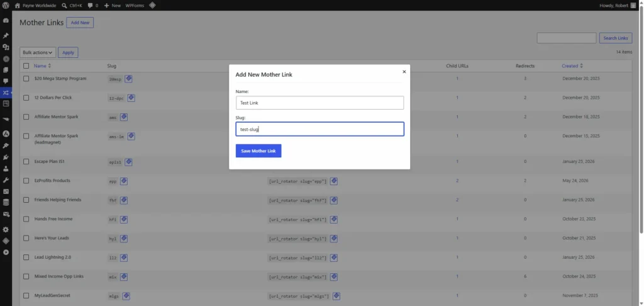Click the diamond icon in admin bar
Screen dimensions: 644x306
(152, 6)
